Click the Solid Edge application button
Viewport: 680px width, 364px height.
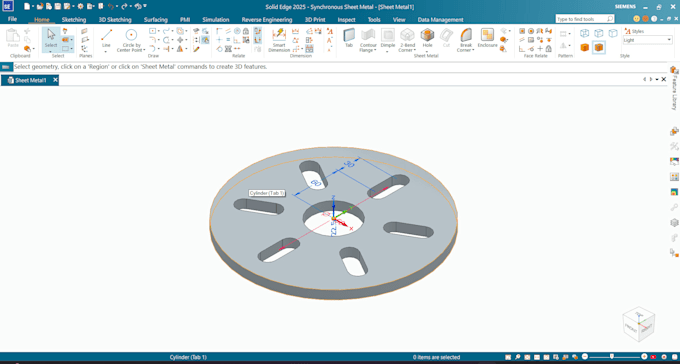coord(7,6)
